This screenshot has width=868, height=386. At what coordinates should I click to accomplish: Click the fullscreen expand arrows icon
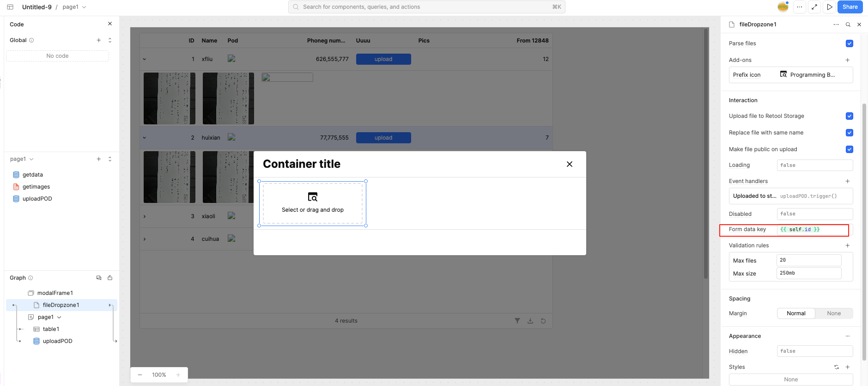(814, 7)
